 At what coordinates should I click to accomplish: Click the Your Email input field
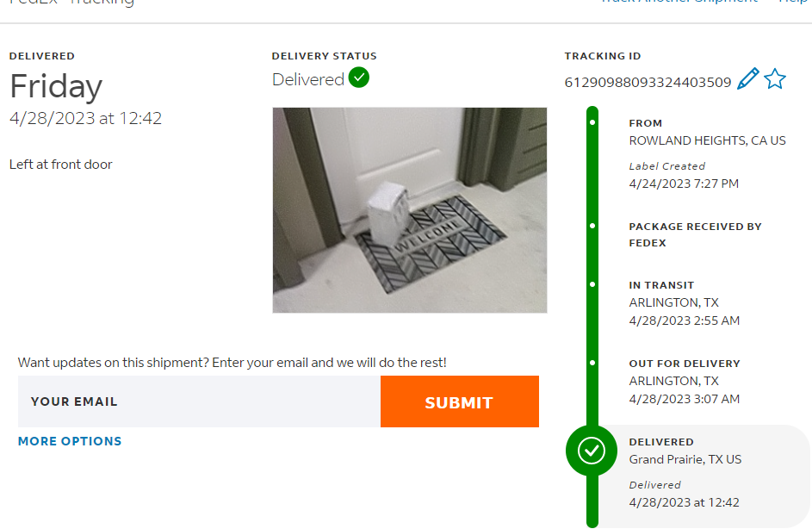tap(199, 401)
